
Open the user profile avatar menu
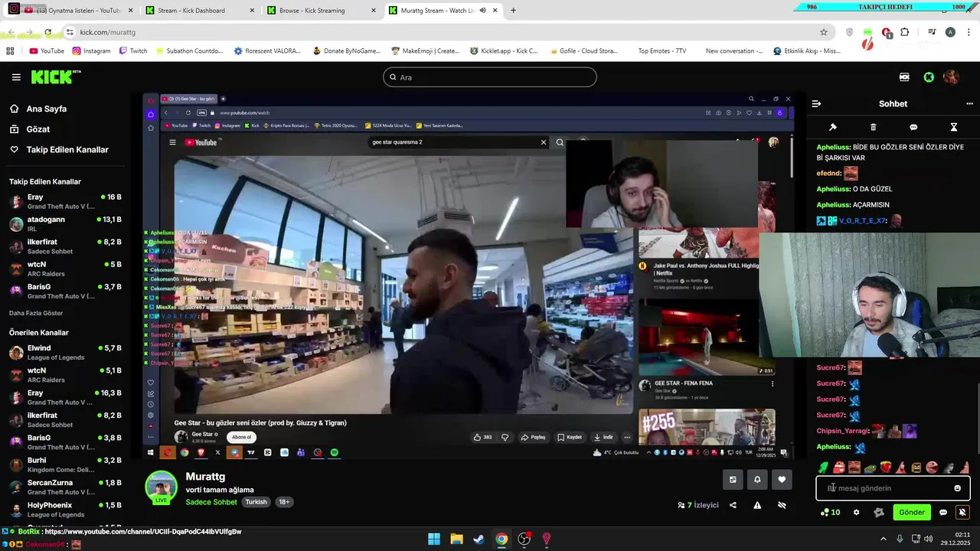(952, 77)
